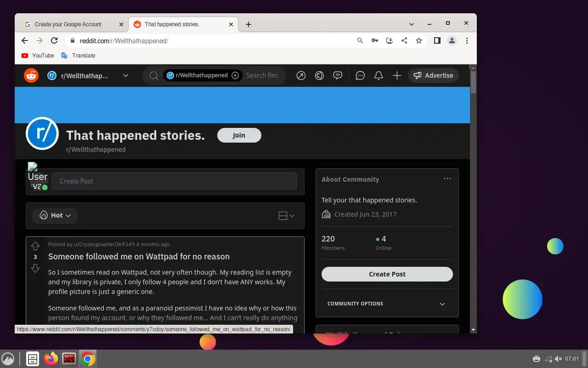Viewport: 588px width, 368px height.
Task: Click the browser address bar URL
Action: (x=124, y=40)
